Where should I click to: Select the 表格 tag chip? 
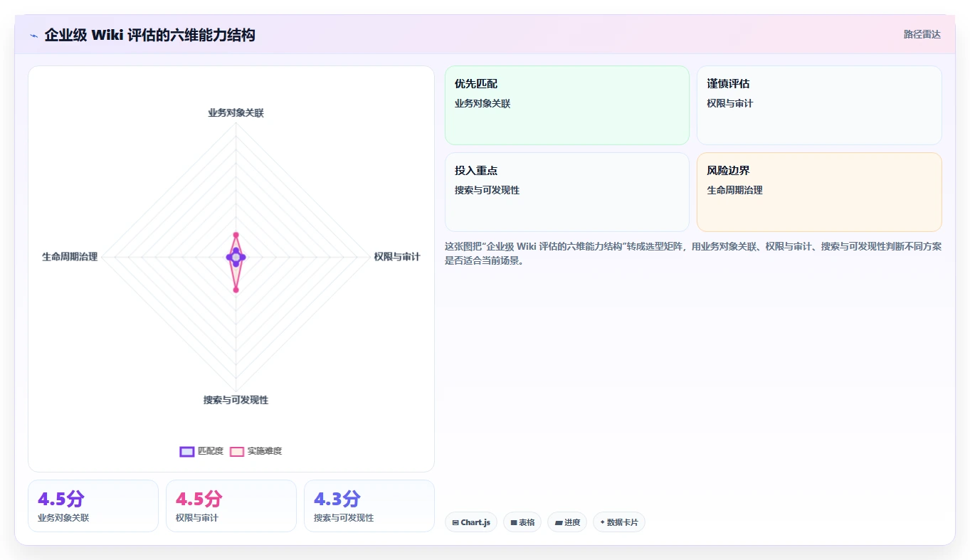coord(522,522)
